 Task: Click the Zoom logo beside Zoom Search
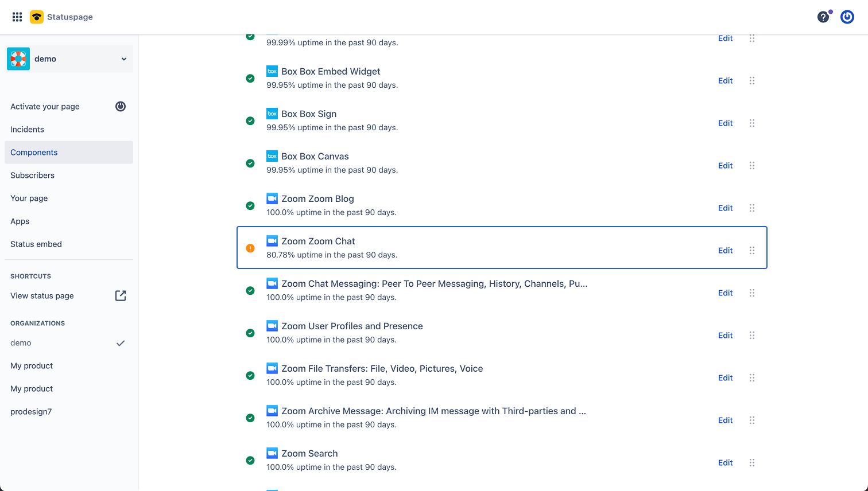click(x=272, y=453)
